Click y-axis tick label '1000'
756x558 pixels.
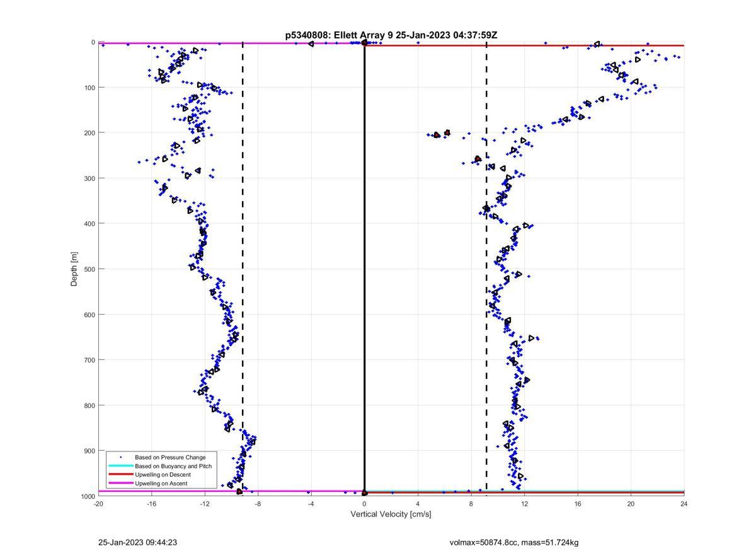[87, 496]
